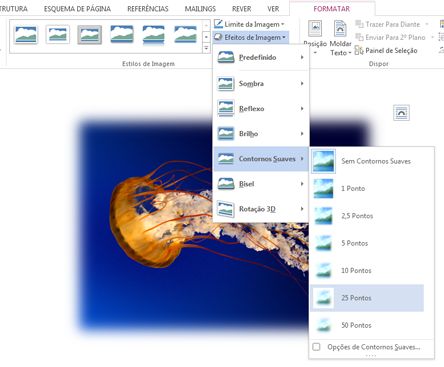Select the sixth image style thumbnail
This screenshot has height=367, width=444.
click(185, 35)
